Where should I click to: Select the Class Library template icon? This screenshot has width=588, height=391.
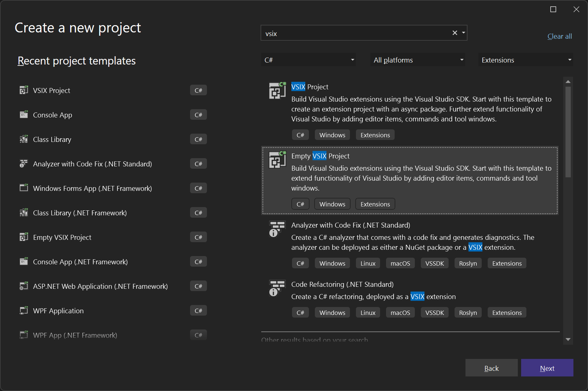pos(24,139)
